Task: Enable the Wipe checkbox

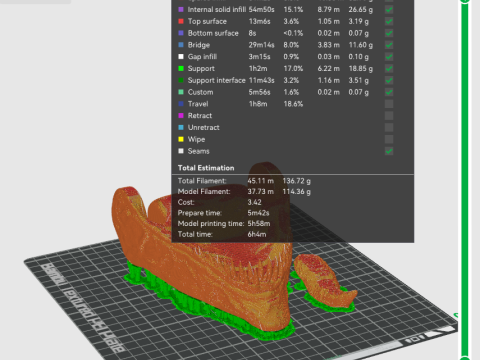Action: click(389, 139)
